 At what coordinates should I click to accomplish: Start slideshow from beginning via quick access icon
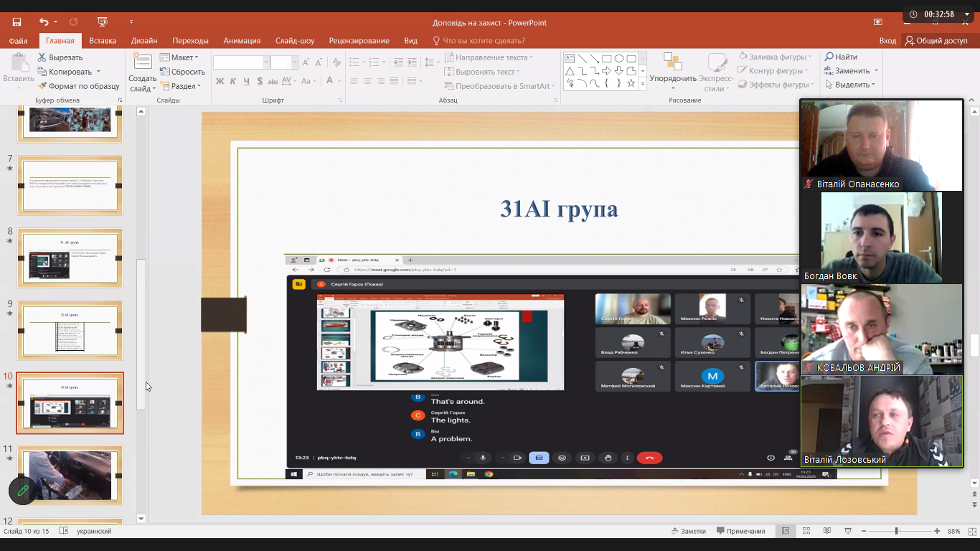click(x=103, y=22)
